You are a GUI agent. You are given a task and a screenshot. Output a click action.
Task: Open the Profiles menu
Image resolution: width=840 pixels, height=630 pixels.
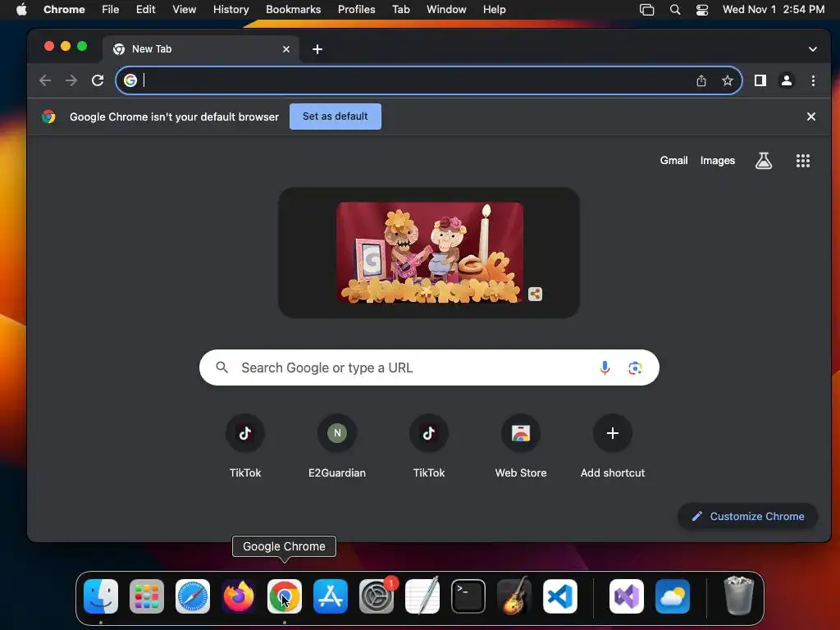pyautogui.click(x=356, y=10)
